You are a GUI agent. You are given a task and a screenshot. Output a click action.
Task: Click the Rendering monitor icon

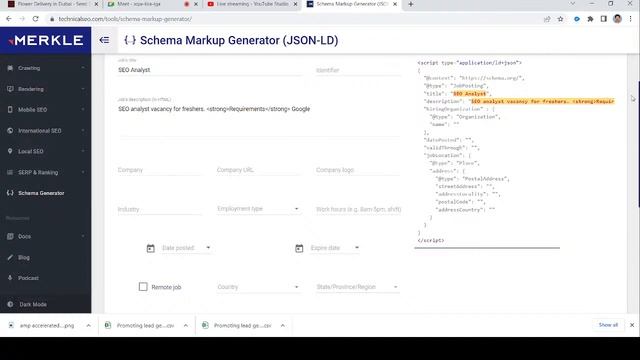tap(10, 89)
